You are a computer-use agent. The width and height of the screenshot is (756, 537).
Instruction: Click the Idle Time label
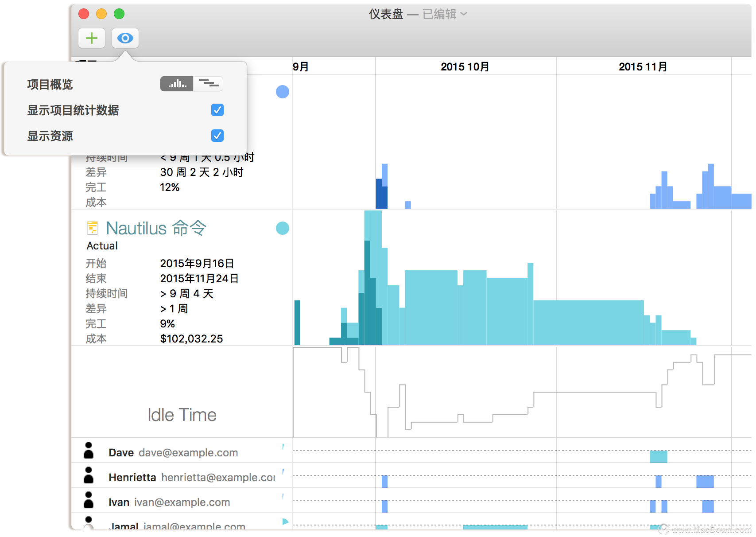[x=182, y=415]
